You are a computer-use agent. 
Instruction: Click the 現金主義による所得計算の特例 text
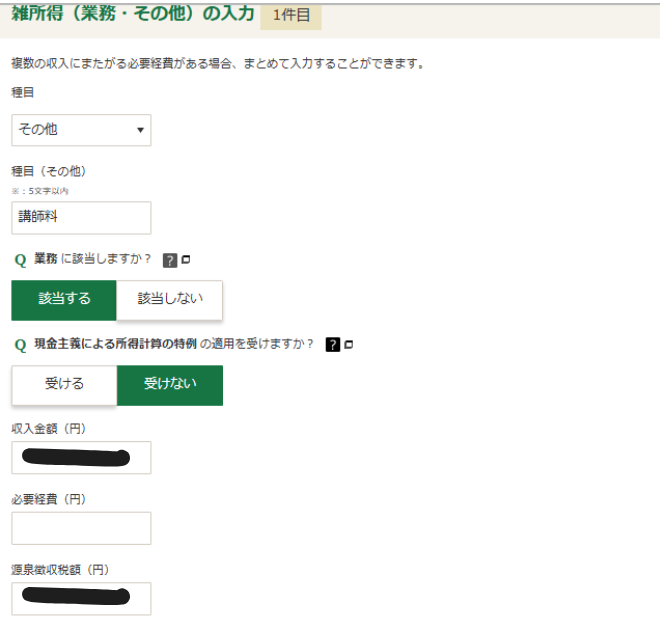[114, 345]
